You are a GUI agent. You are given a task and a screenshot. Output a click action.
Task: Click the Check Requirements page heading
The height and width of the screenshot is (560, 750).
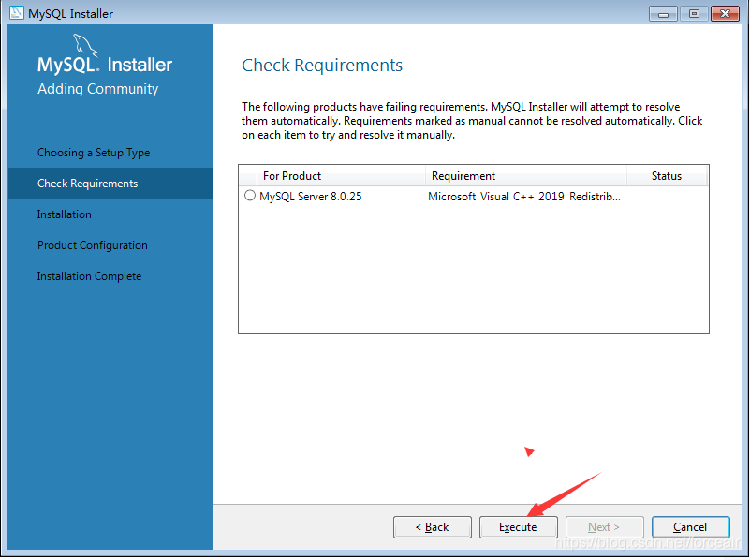click(322, 65)
